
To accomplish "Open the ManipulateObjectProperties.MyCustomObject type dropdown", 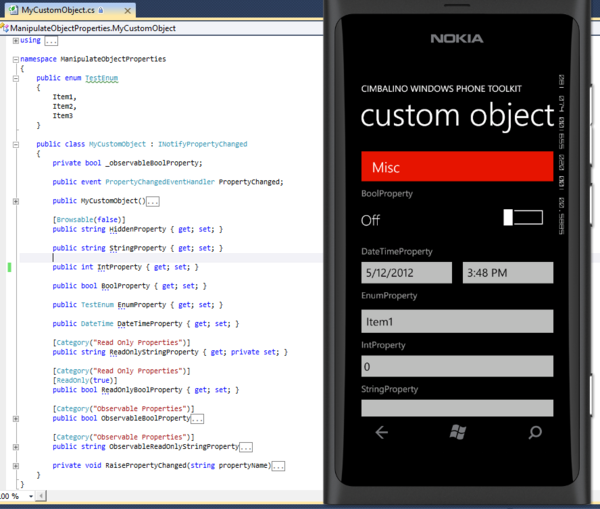I will 161,28.
